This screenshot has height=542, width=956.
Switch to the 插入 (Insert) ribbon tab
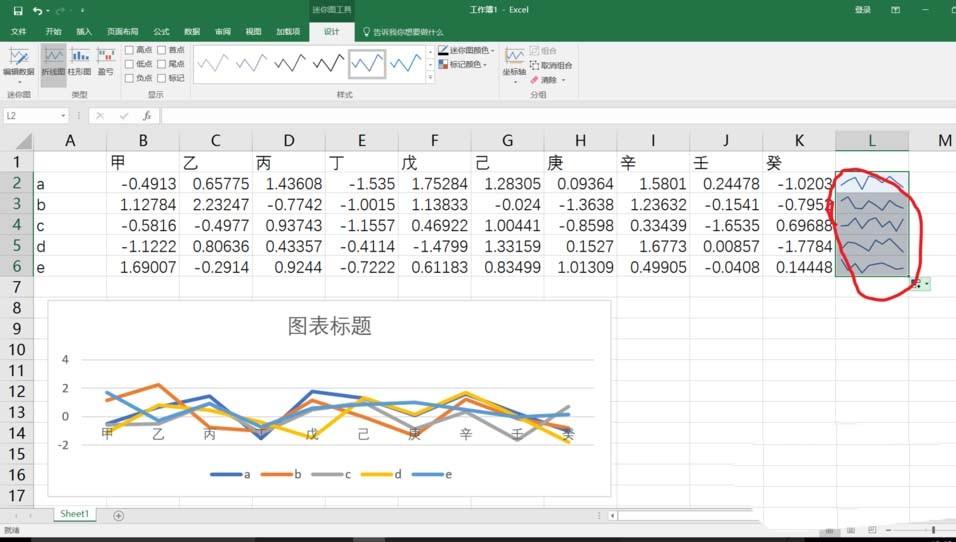tap(84, 31)
